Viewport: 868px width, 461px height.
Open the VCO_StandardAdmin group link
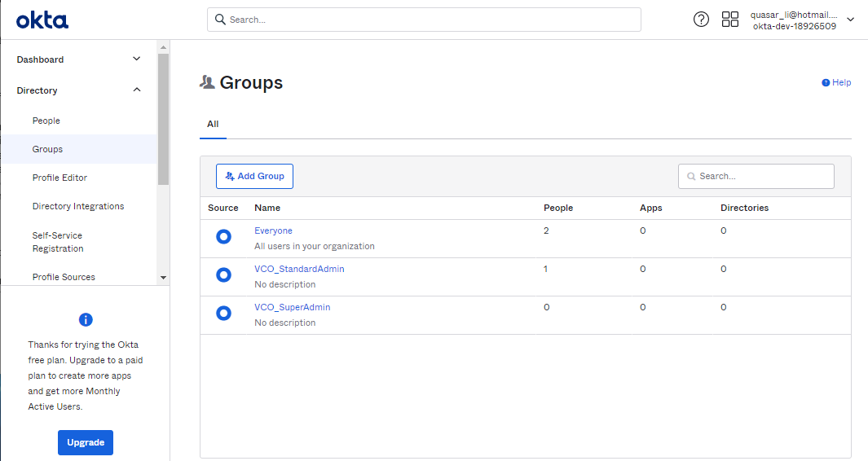(299, 269)
